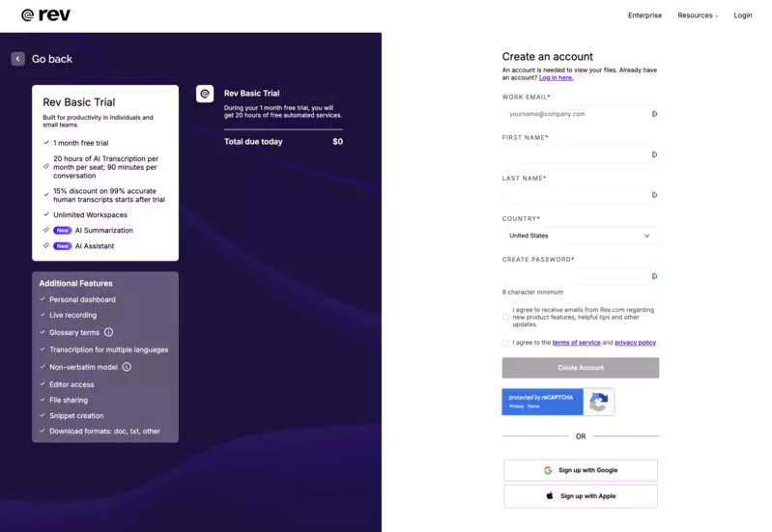This screenshot has width=772, height=532.
Task: Click the Go back arrow icon
Action: pyautogui.click(x=17, y=59)
